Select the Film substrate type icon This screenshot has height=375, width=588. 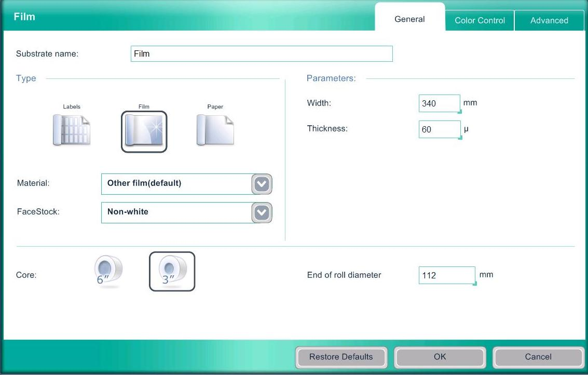pos(144,132)
